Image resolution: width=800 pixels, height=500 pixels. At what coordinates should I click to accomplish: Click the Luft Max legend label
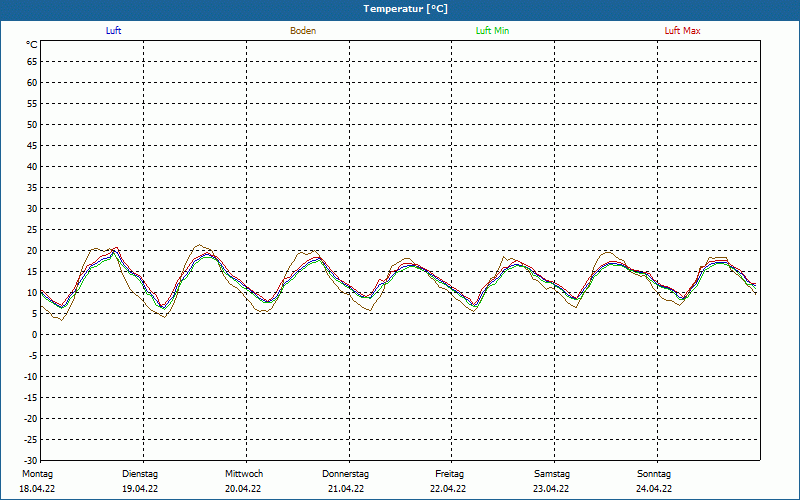tap(682, 31)
